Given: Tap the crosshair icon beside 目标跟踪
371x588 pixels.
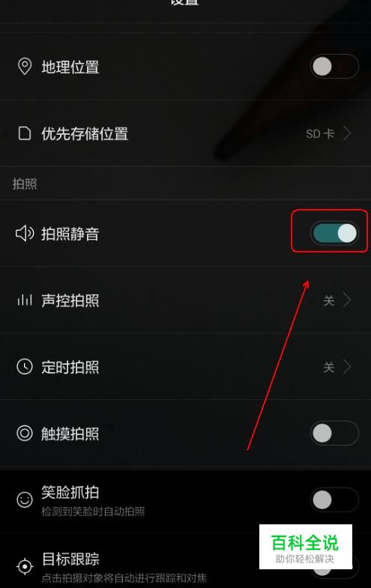Looking at the screenshot, I should (x=25, y=566).
